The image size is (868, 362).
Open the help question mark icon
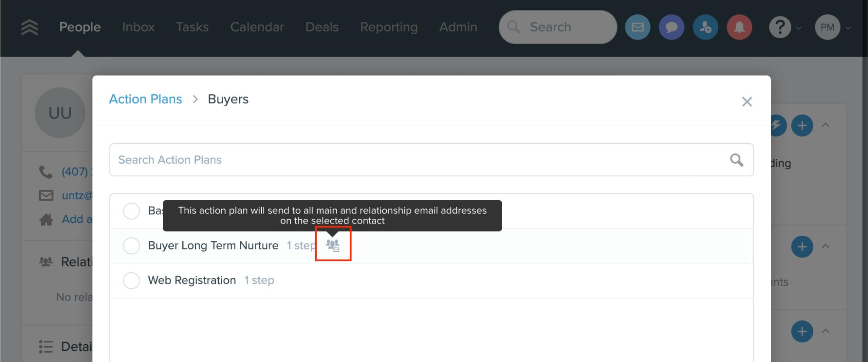tap(780, 27)
